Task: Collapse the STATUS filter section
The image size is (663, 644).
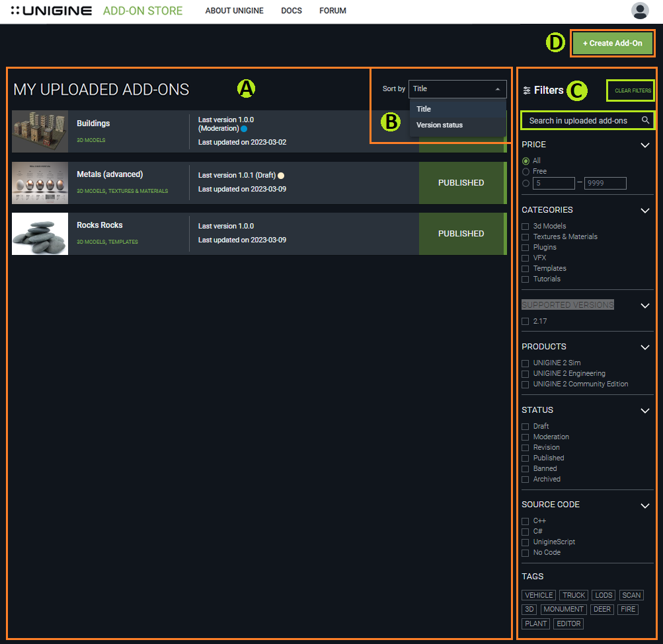Action: coord(644,411)
